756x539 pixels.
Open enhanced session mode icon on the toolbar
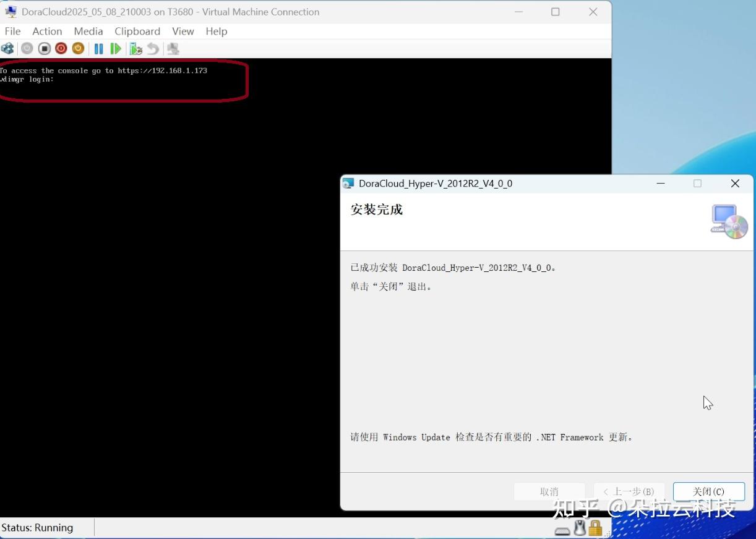[173, 48]
